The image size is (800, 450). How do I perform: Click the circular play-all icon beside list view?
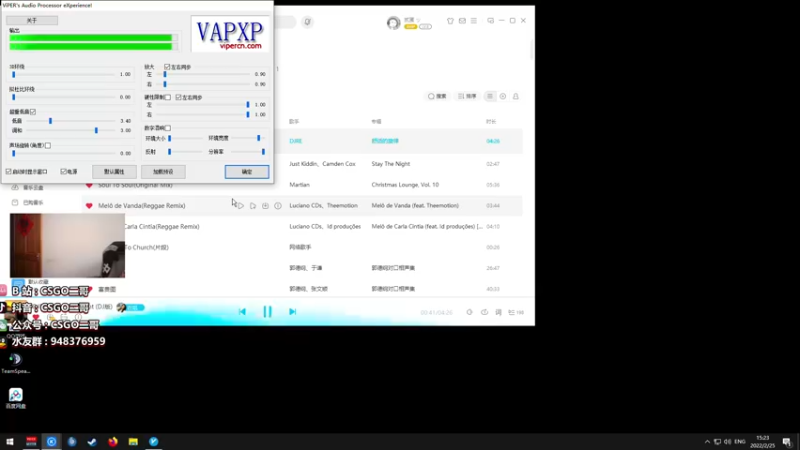coord(503,96)
